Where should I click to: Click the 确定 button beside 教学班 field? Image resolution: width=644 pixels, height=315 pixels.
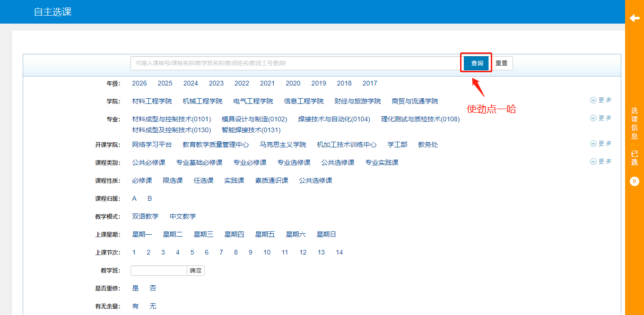click(x=196, y=271)
